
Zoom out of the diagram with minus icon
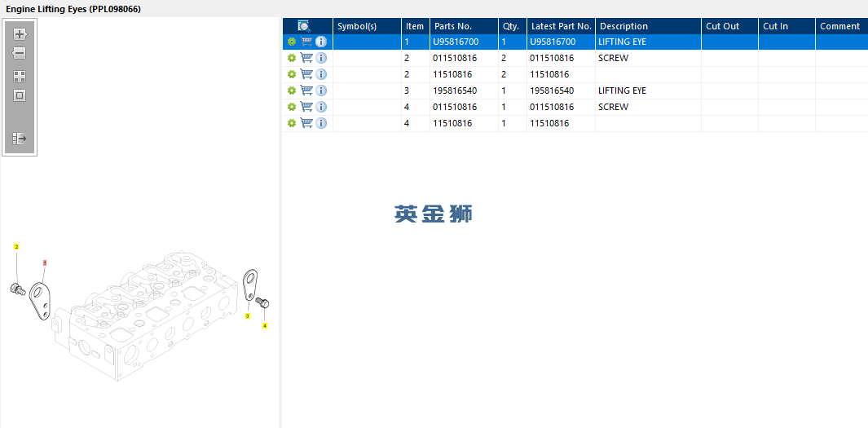click(20, 53)
